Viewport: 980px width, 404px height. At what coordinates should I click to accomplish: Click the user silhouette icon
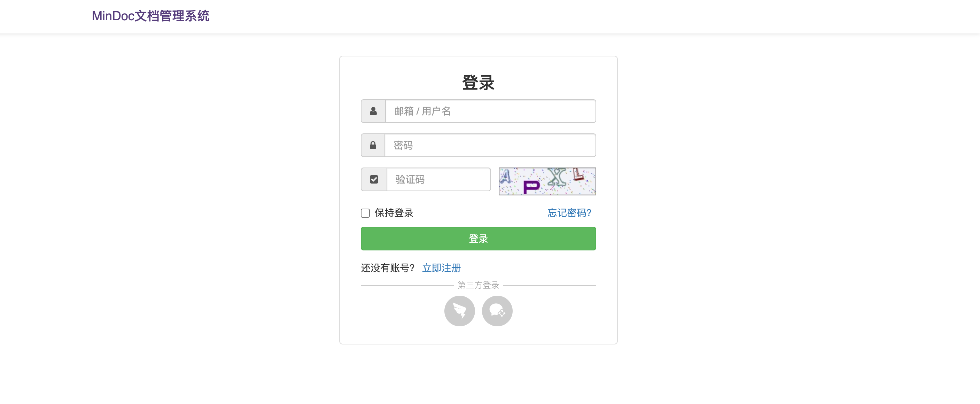click(373, 111)
